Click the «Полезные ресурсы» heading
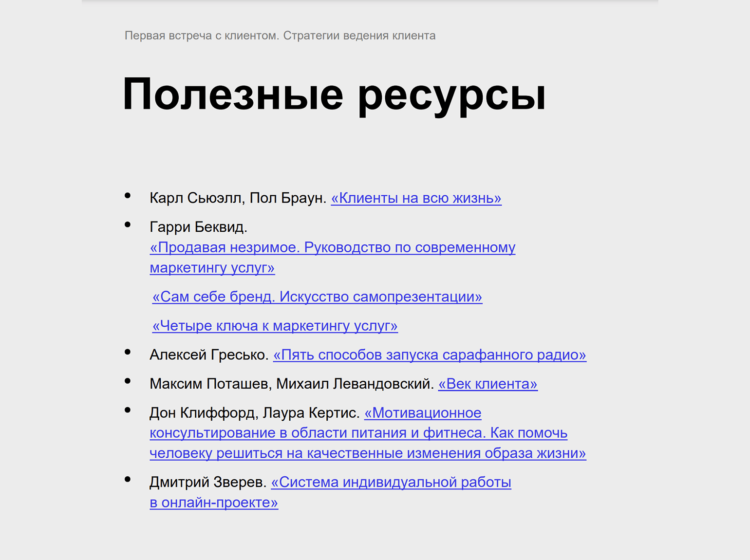This screenshot has height=560, width=750. pos(334,94)
